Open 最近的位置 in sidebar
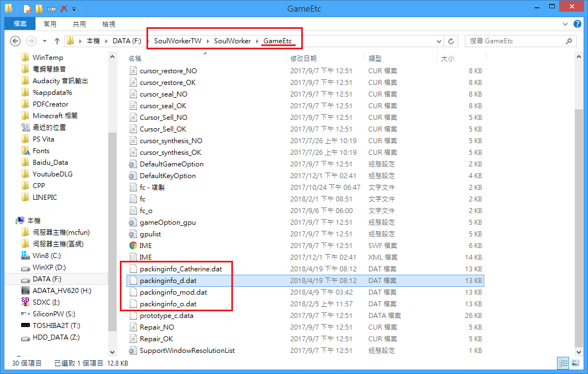The image size is (588, 374). click(49, 128)
